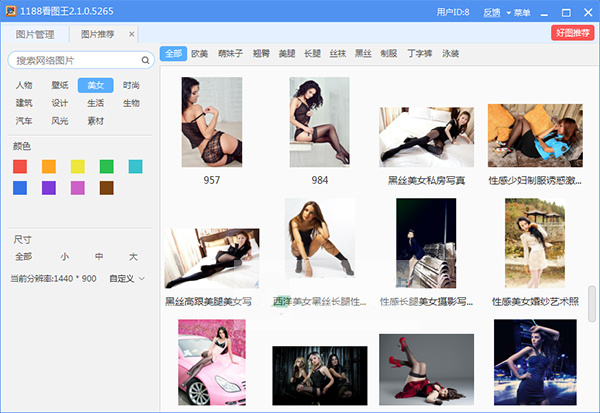This screenshot has width=600, height=413.
Task: Click the search magnifier icon
Action: click(x=145, y=60)
